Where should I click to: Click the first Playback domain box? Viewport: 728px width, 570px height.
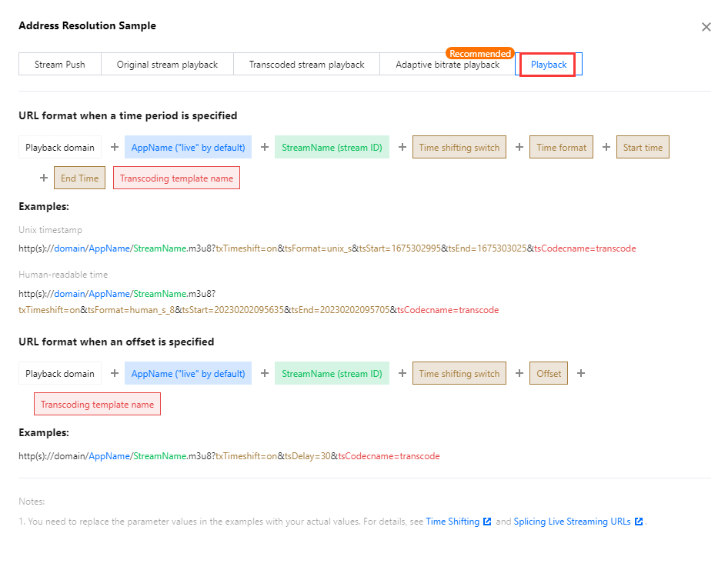pyautogui.click(x=60, y=148)
